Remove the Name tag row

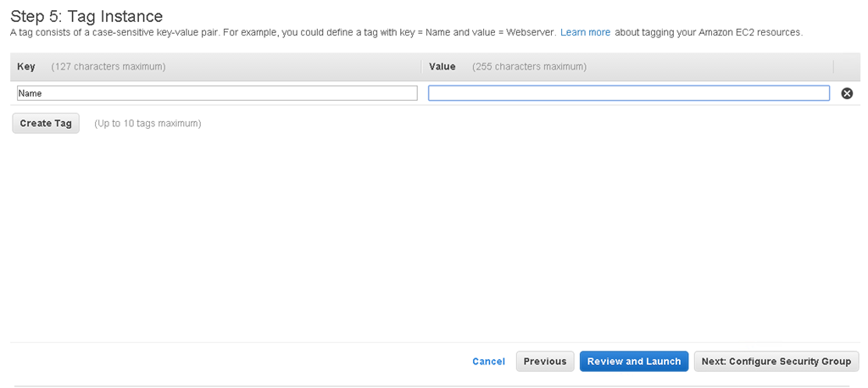click(847, 93)
